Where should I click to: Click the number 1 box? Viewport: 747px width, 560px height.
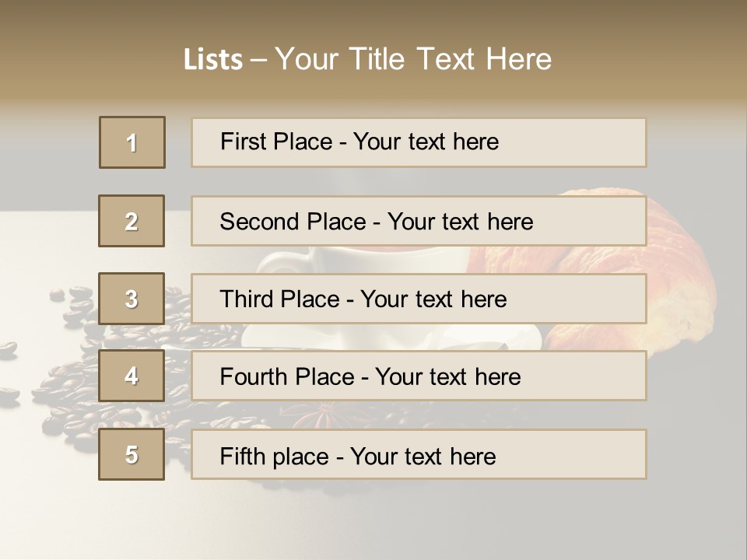pyautogui.click(x=132, y=142)
